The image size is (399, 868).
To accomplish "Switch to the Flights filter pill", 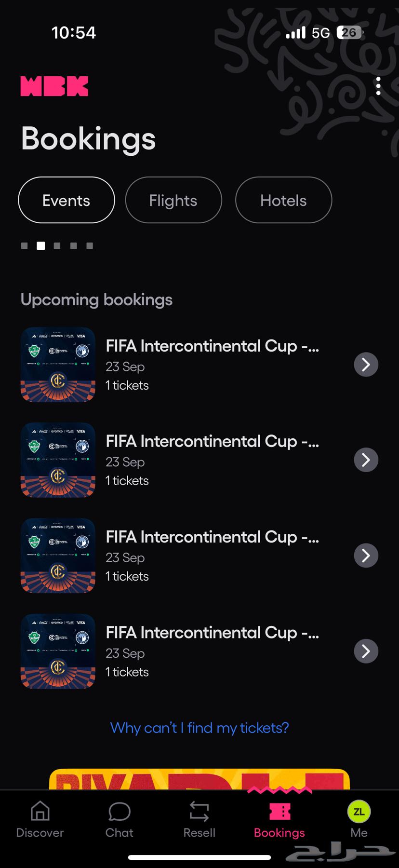I will coord(173,200).
